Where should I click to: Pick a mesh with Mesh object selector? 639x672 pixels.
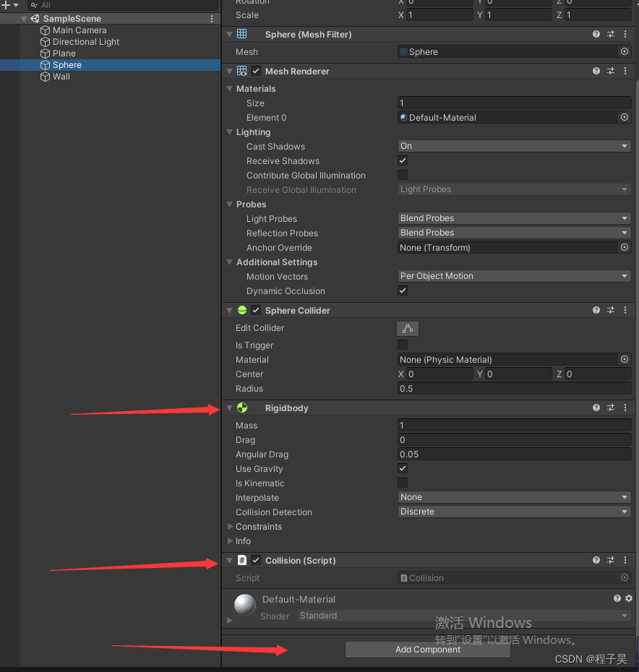(625, 52)
